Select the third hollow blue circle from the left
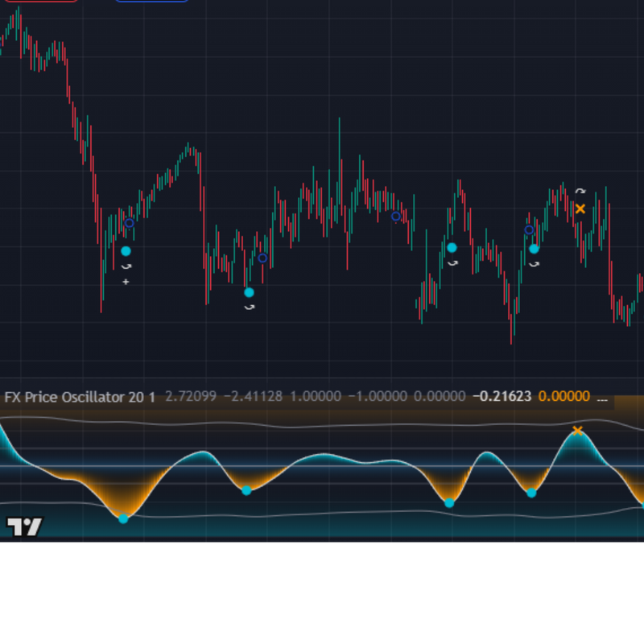Screen dimensions: 644x644 click(x=395, y=216)
